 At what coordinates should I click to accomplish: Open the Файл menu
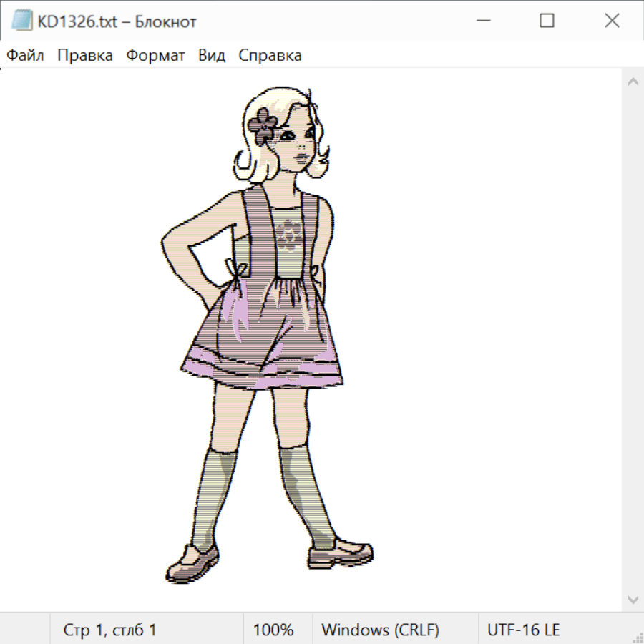[26, 56]
